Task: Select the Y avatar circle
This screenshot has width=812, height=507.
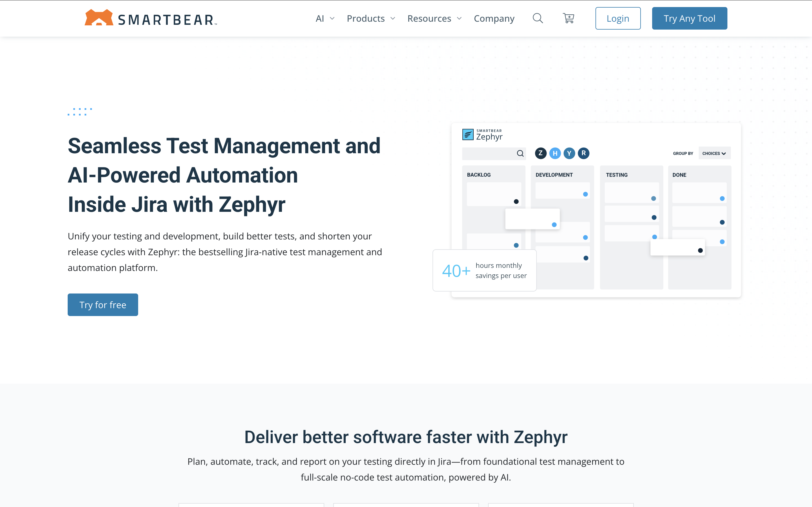Action: (569, 153)
